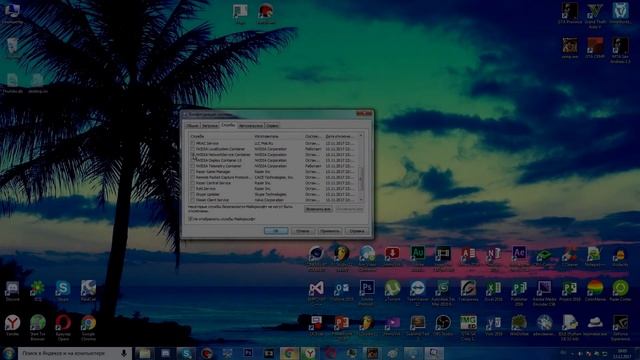Open Project 2016 desktop shortcut

tap(569, 291)
